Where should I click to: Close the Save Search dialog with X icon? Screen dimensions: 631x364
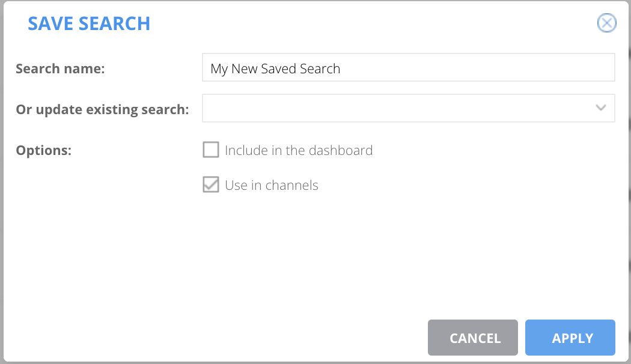pos(606,23)
